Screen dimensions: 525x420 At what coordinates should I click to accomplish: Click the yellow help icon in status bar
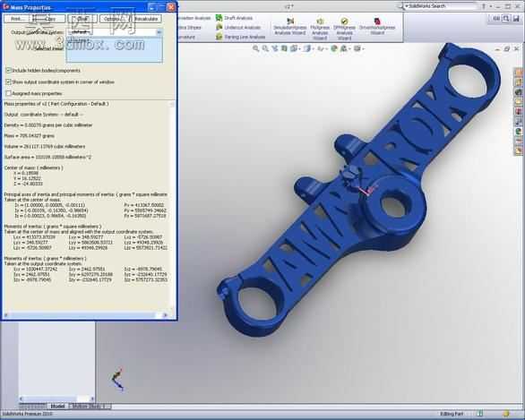[x=506, y=414]
